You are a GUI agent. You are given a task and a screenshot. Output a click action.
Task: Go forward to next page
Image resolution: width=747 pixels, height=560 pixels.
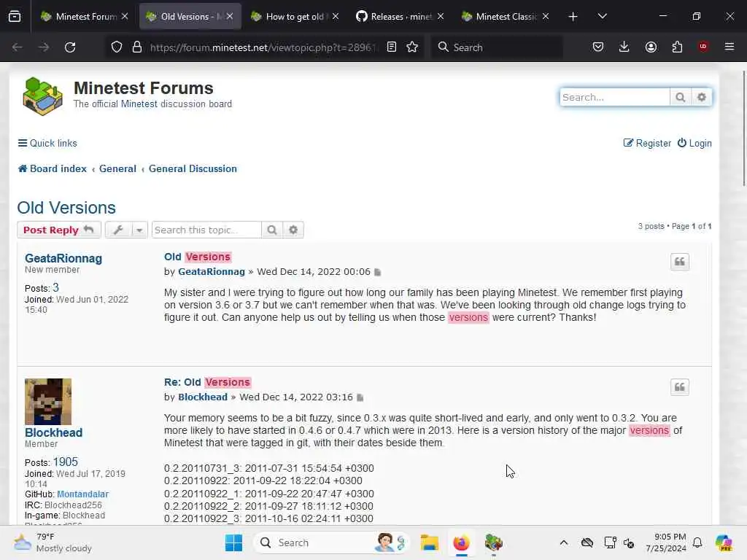pyautogui.click(x=44, y=47)
